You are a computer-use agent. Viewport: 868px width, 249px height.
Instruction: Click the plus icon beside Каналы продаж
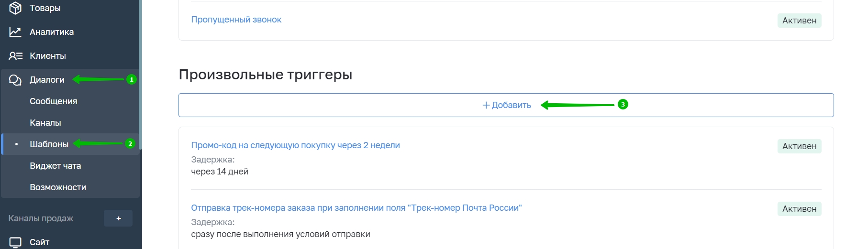[118, 218]
